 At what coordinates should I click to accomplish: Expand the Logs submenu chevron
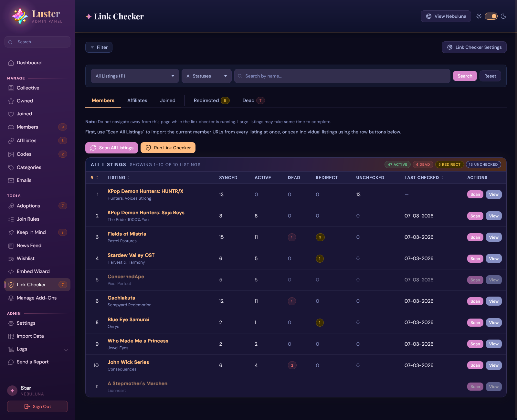66,350
